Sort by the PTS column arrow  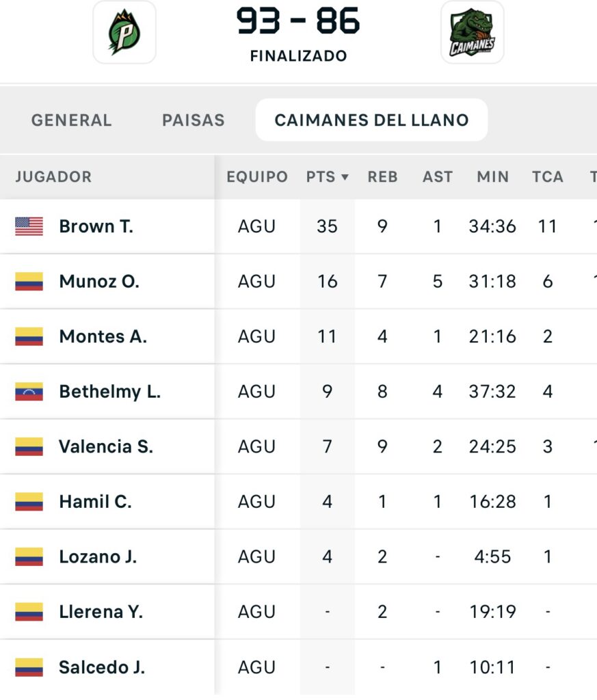coord(345,177)
